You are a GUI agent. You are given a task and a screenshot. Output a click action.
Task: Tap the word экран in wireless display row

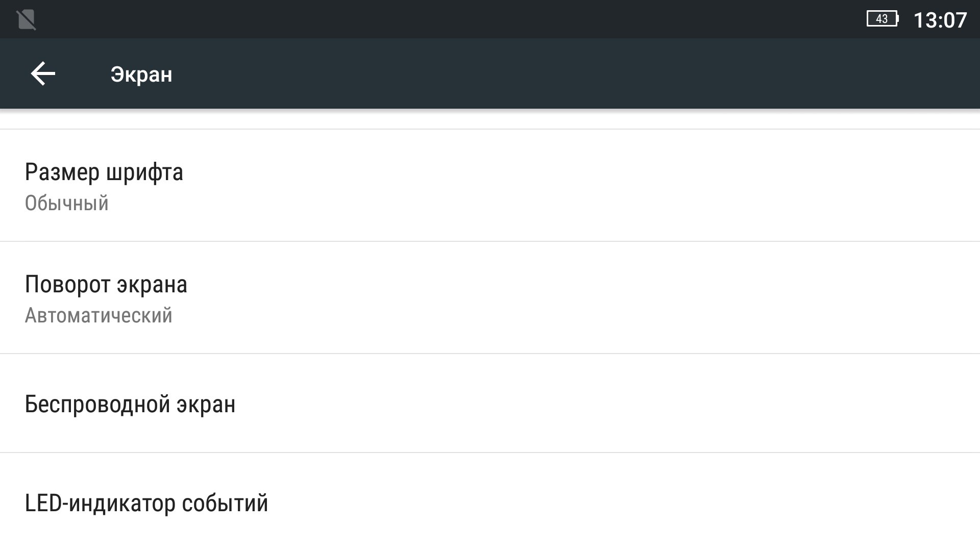click(206, 404)
